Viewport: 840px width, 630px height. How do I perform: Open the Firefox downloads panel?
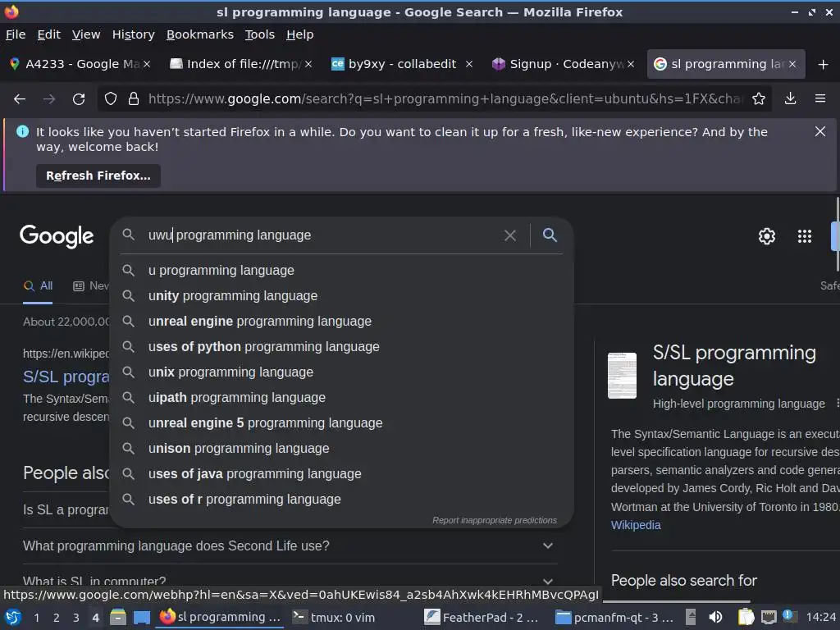point(790,98)
